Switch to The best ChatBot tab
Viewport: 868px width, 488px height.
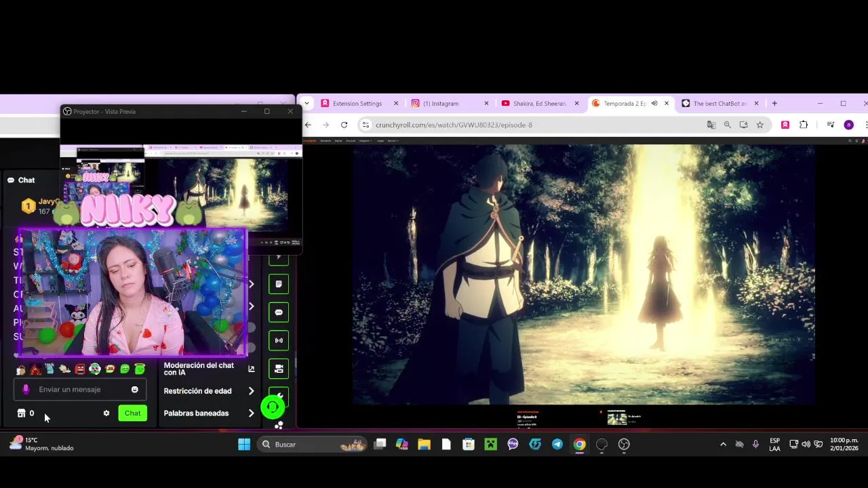[719, 104]
